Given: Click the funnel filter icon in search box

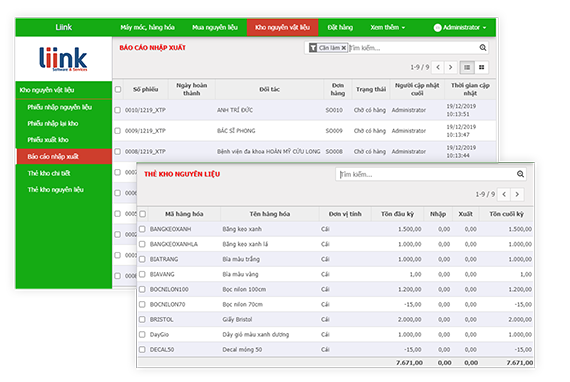Looking at the screenshot, I should coord(313,48).
